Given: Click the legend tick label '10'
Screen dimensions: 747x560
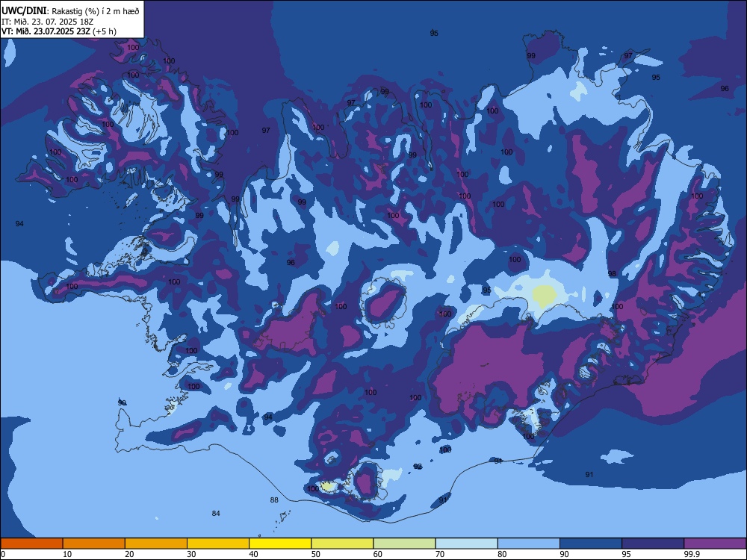Looking at the screenshot, I should [x=67, y=554].
